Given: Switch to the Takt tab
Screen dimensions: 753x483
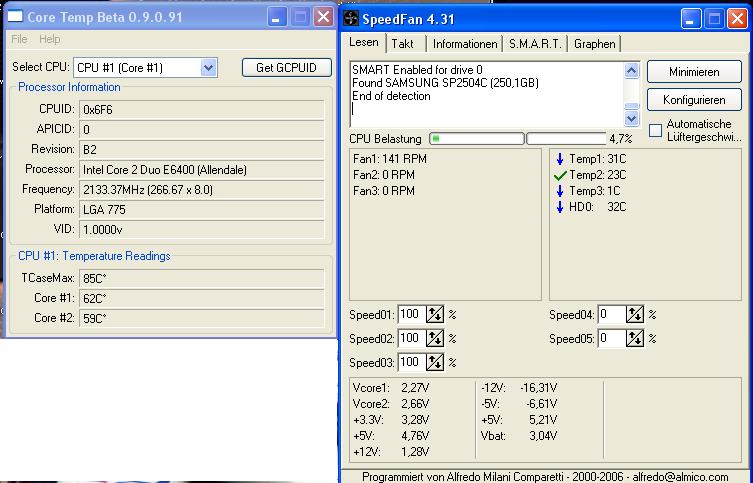Looking at the screenshot, I should click(x=402, y=44).
